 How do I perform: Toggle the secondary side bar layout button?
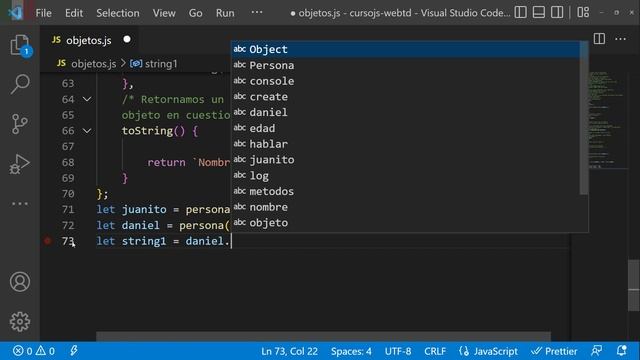click(x=557, y=13)
